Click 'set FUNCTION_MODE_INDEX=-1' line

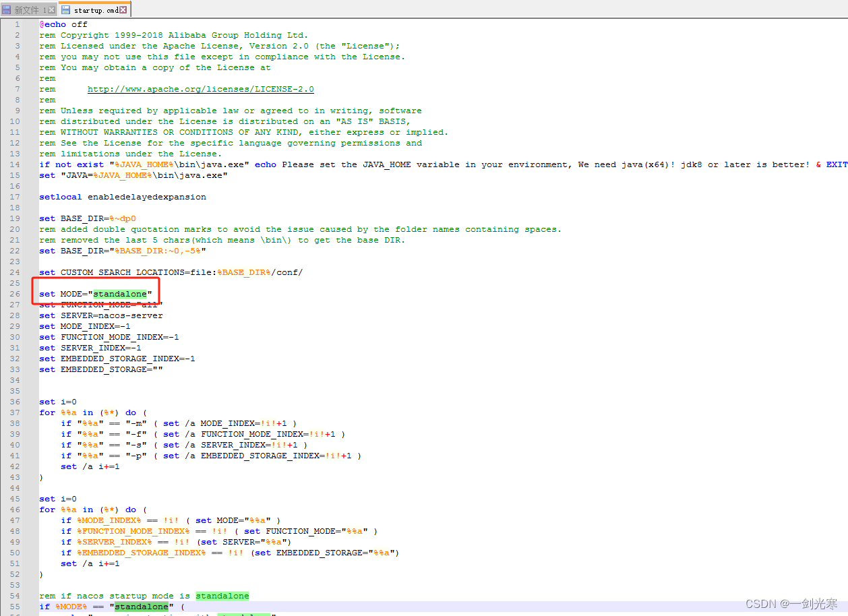(x=109, y=337)
